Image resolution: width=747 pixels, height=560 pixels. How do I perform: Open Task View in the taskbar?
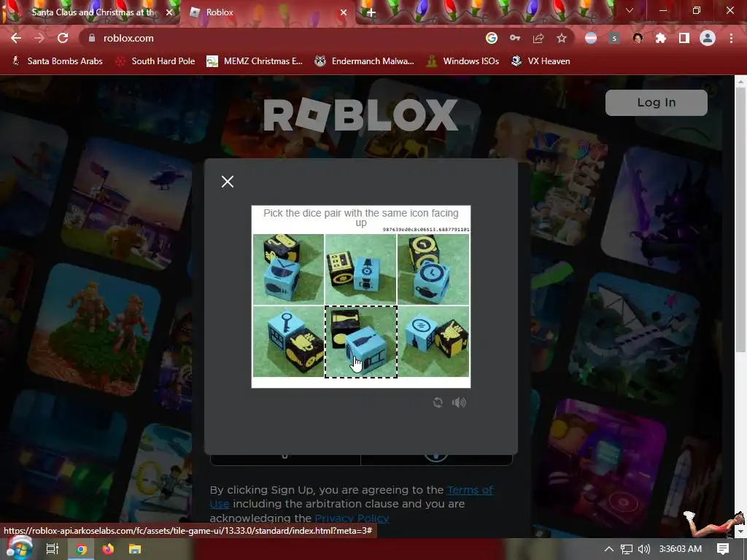tap(52, 549)
